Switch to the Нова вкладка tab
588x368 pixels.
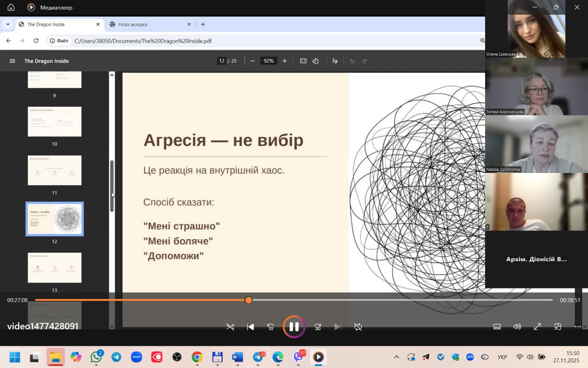coord(147,24)
